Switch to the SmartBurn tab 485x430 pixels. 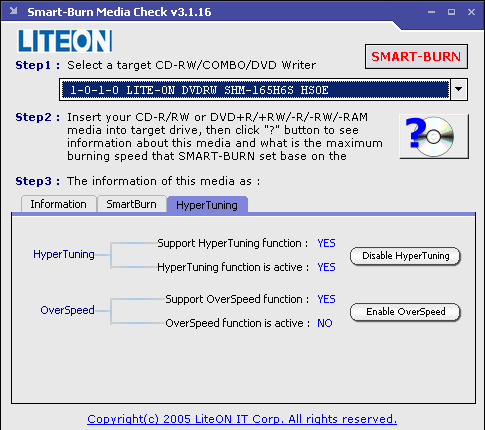click(131, 204)
